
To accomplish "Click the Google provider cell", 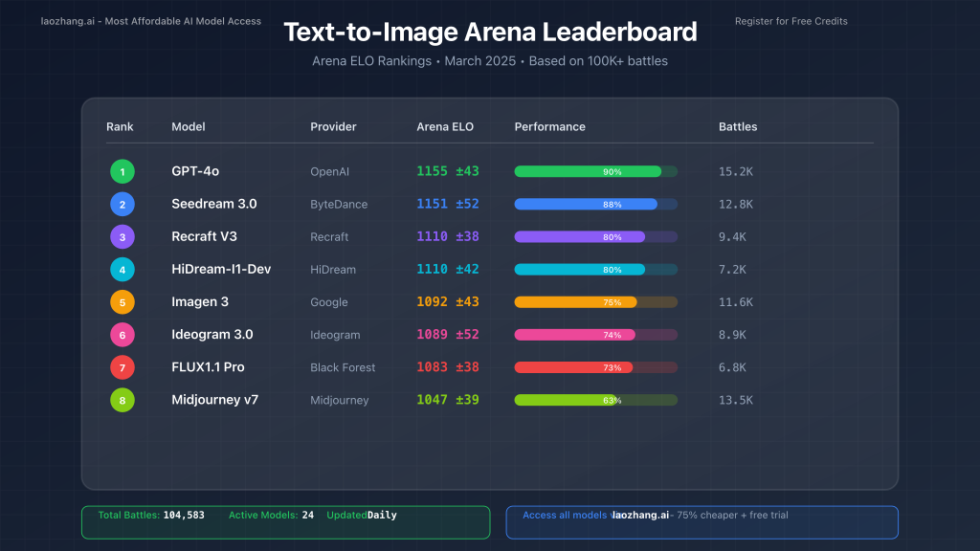I will coord(329,302).
